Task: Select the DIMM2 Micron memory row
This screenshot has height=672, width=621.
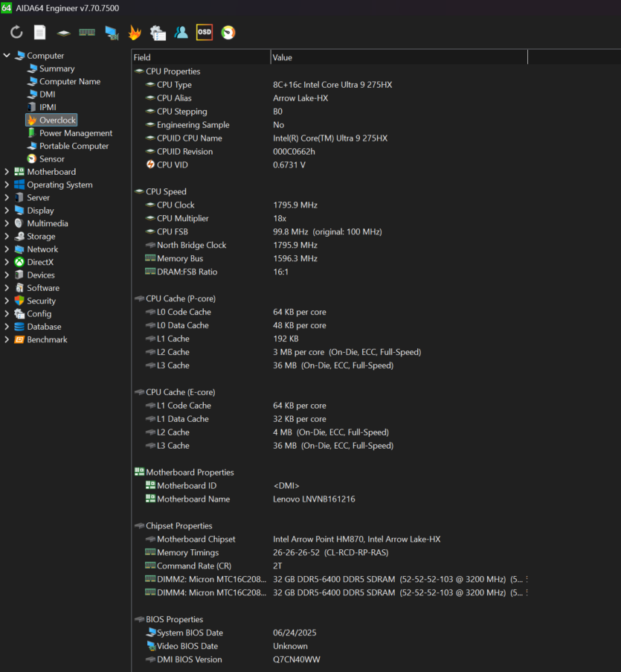Action: [x=331, y=580]
